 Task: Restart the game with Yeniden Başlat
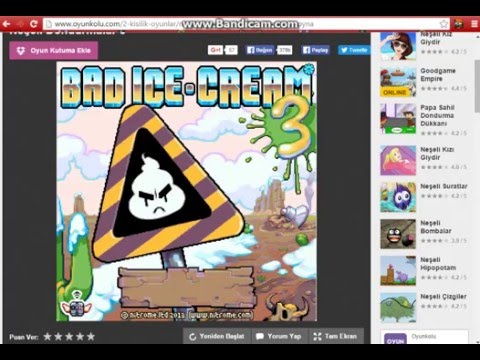(217, 336)
